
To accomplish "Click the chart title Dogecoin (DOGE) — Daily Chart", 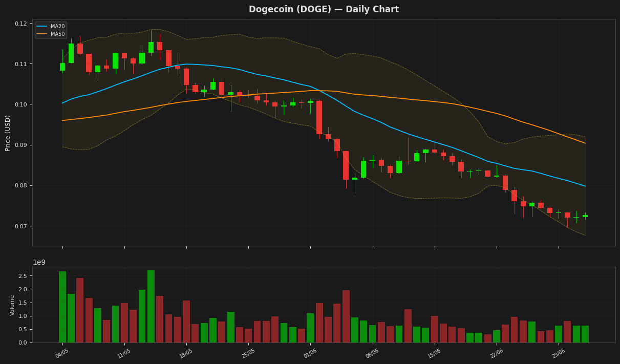I will (324, 9).
